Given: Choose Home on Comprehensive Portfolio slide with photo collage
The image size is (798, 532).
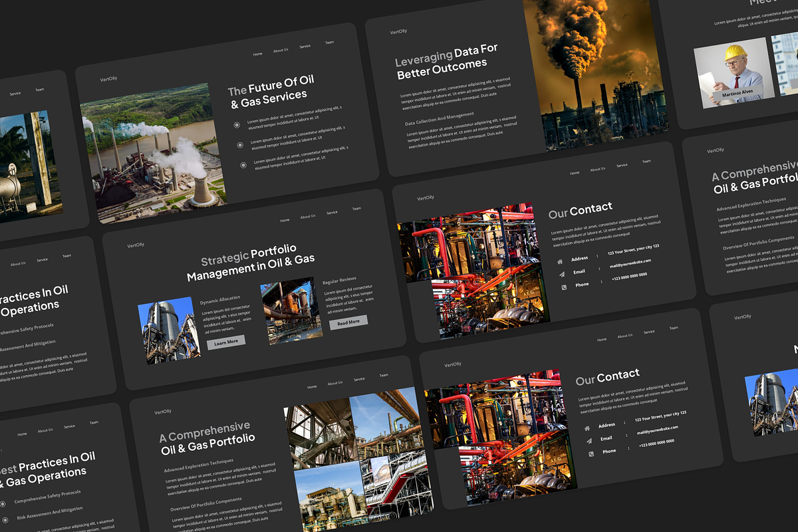Looking at the screenshot, I should click(312, 387).
